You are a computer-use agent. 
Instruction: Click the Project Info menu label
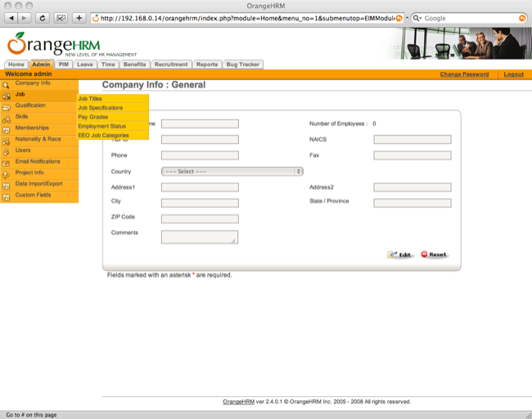click(x=29, y=173)
